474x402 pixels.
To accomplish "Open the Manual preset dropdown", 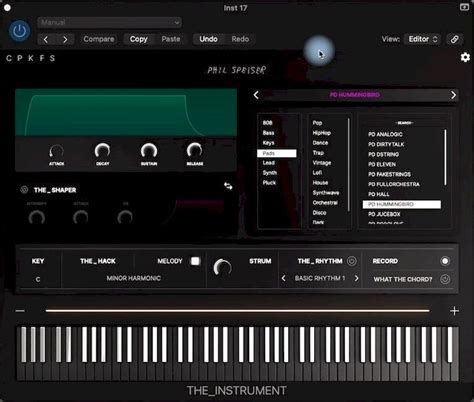I will 110,23.
